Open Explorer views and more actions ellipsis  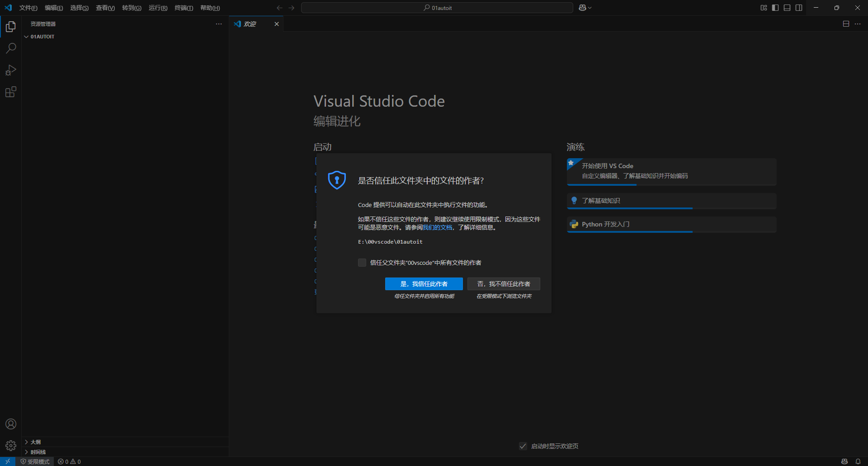219,24
